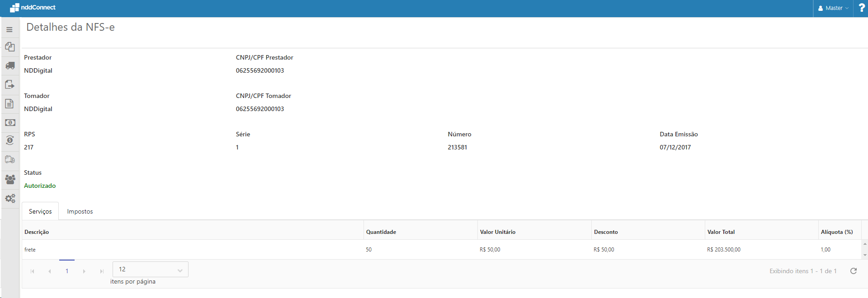Screen dimensions: 868x298
Task: Switch to the Impostos tab
Action: coord(80,211)
